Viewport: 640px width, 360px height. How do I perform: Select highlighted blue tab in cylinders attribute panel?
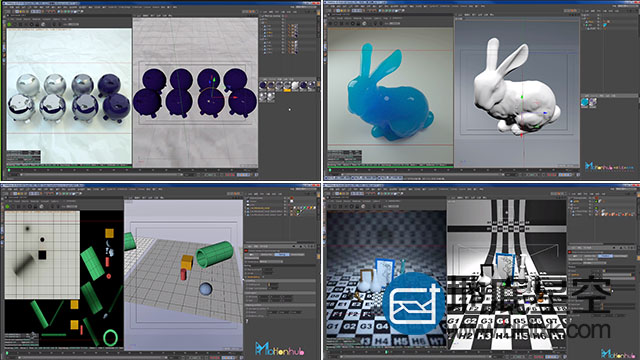click(x=281, y=255)
